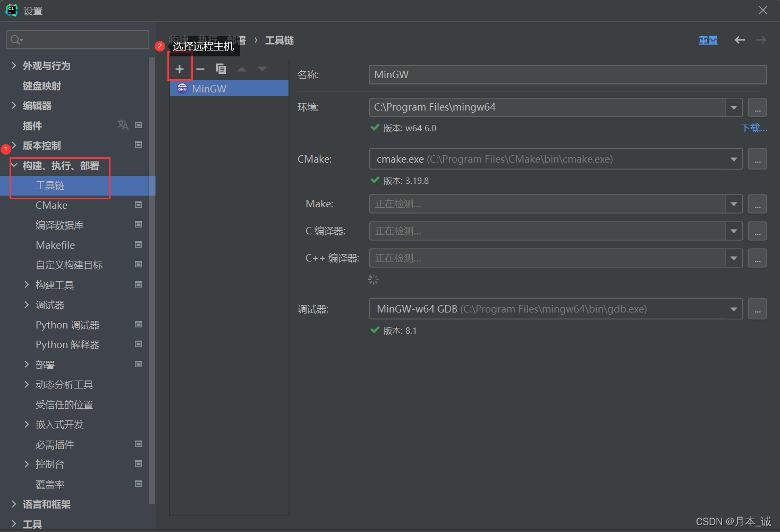780x532 pixels.
Task: Select the MinGW toolchain entry
Action: click(x=229, y=88)
